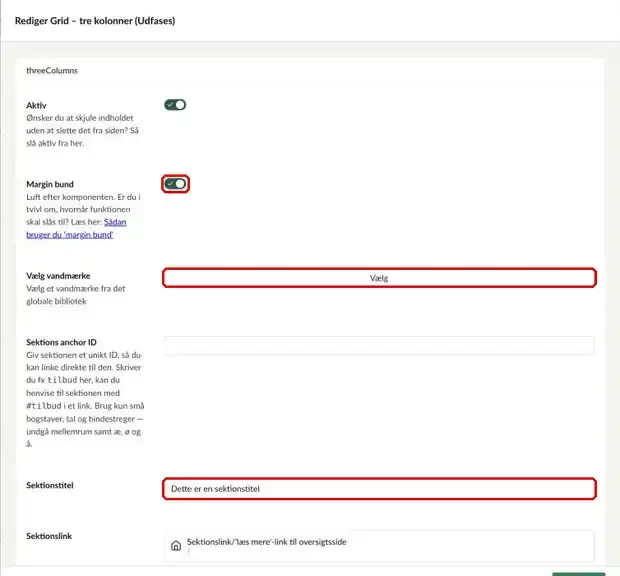Toggle the Margin bund switch
Screen dimensions: 620x576
point(175,184)
